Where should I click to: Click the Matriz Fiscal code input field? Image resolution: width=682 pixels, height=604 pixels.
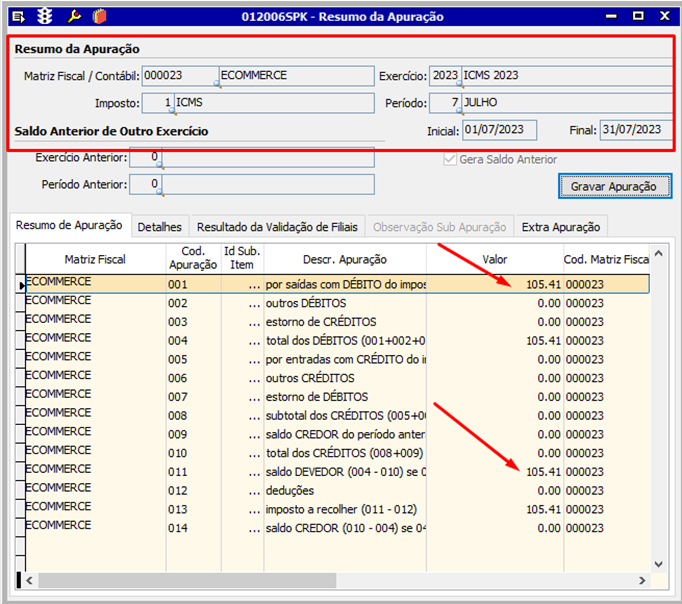(x=178, y=76)
